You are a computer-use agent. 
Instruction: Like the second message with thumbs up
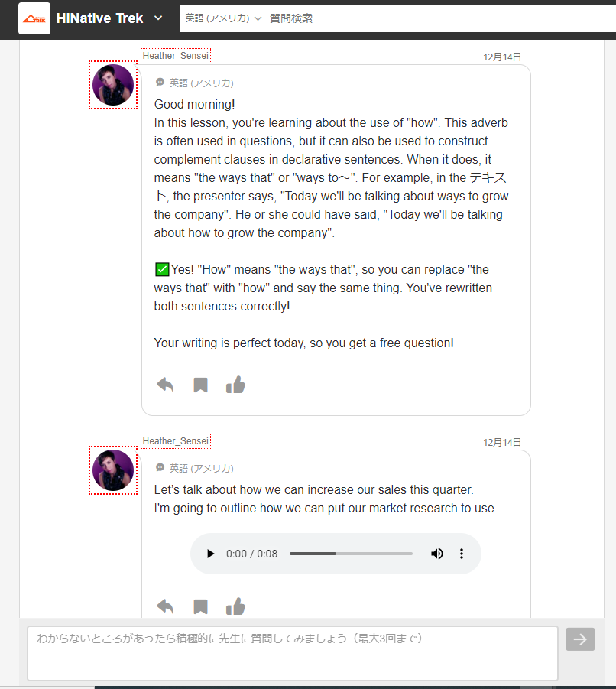point(235,606)
